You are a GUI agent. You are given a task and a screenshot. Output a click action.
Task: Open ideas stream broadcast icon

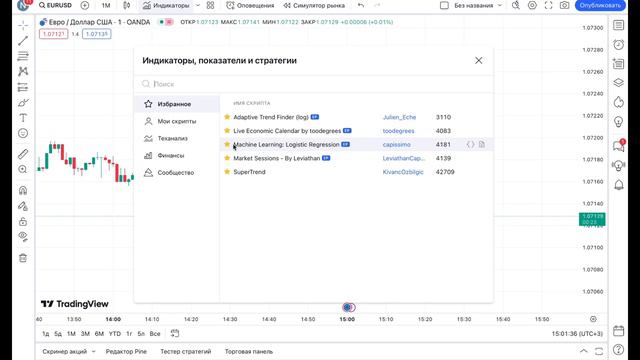pos(618,165)
